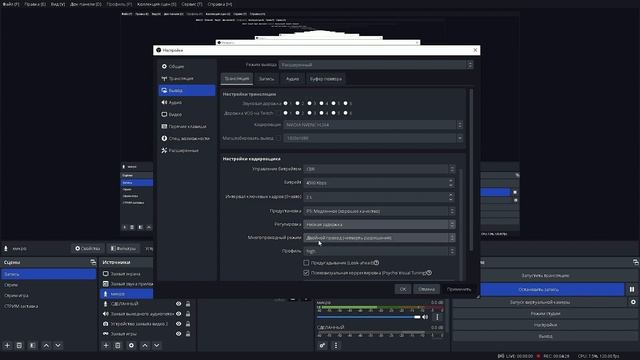The image size is (640, 360).
Task: Open source properties gear icon
Action: 131,345
